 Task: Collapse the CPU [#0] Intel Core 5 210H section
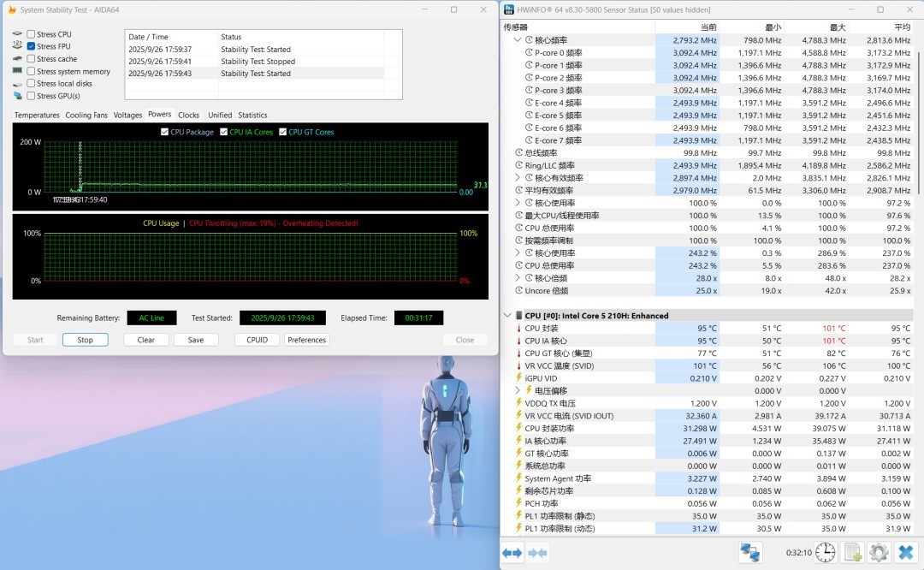click(507, 316)
